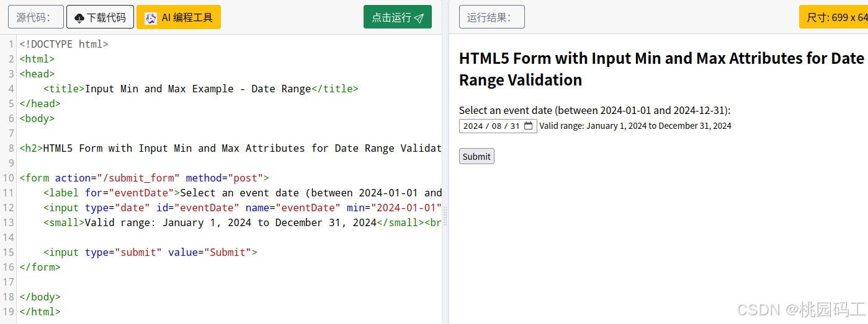Click the 下载代码 download button

(100, 17)
